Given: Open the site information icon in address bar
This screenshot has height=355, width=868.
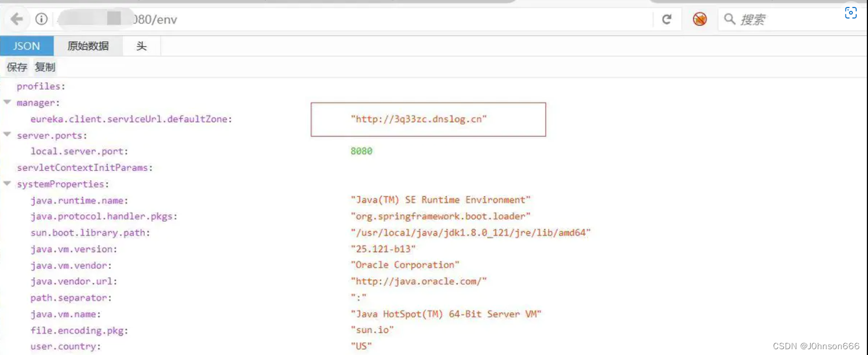Looking at the screenshot, I should coord(39,18).
